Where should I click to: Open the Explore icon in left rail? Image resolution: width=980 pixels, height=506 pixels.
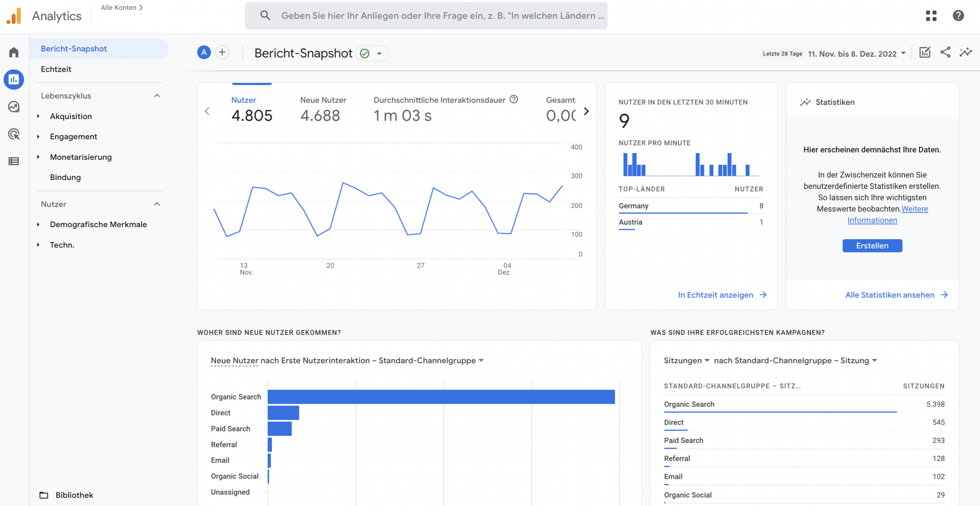pos(14,107)
